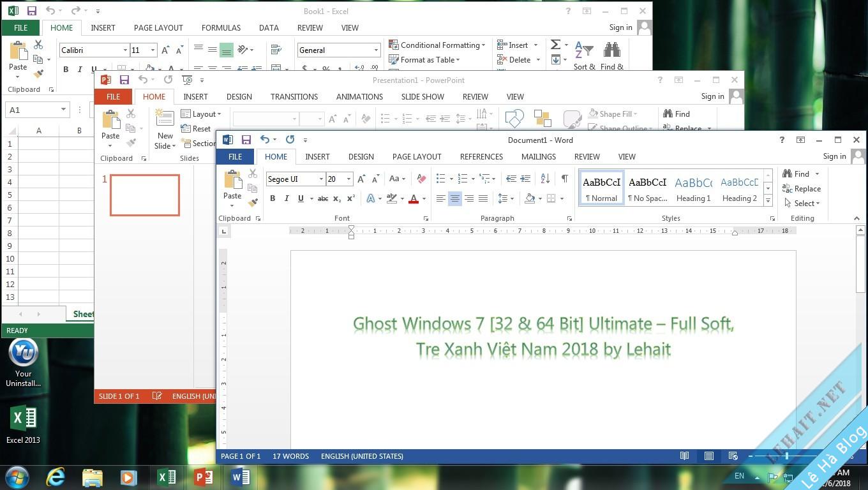Click Internet Explorer icon on taskbar
868x490 pixels.
pyautogui.click(x=56, y=477)
